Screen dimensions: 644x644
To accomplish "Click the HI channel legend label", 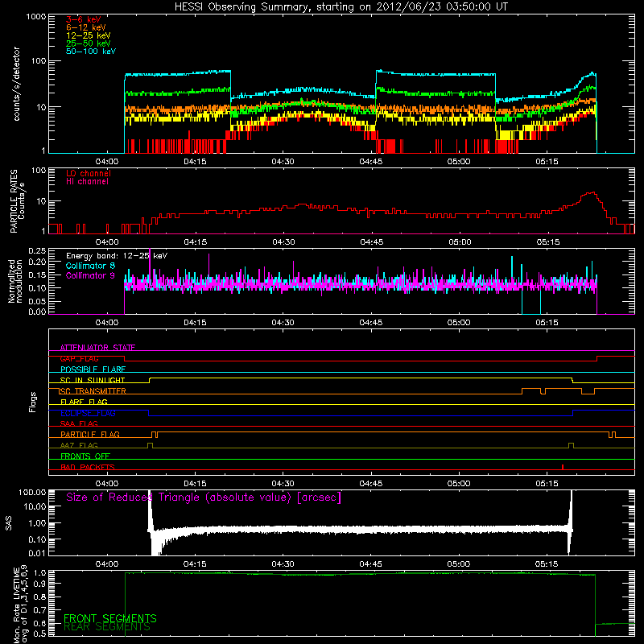I will click(87, 181).
